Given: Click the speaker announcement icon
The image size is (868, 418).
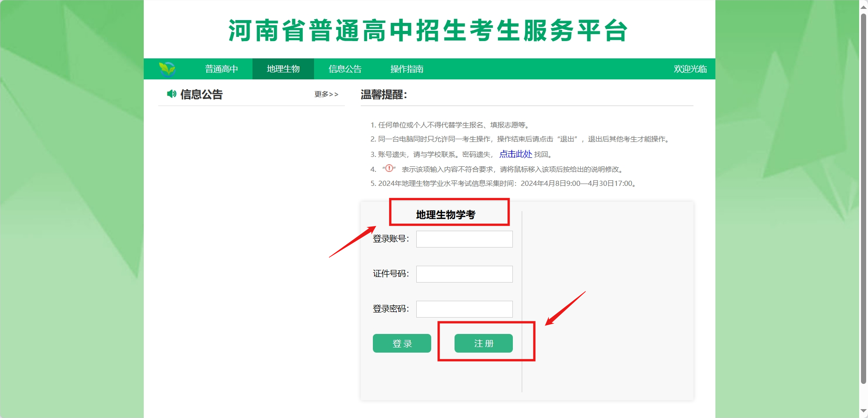Looking at the screenshot, I should [171, 94].
